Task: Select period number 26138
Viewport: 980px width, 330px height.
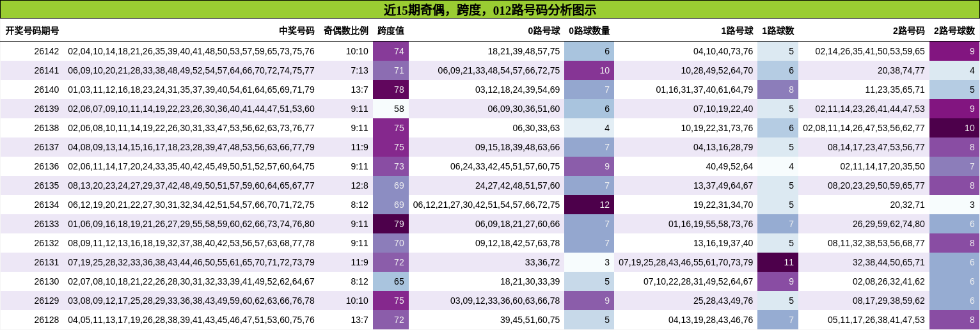Action: [47, 128]
